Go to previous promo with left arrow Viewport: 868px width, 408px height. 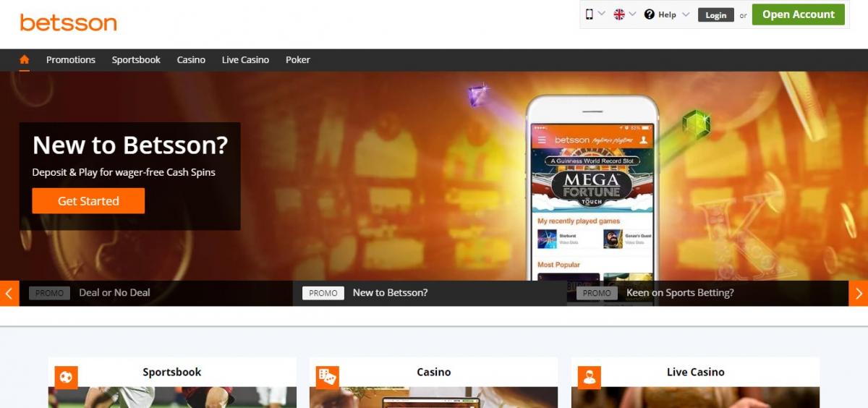[x=9, y=293]
